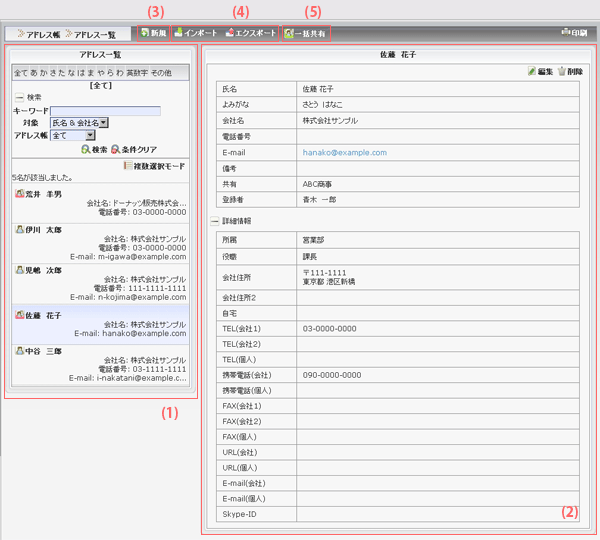Click the 〒111-1111 postal address value
600x540 pixels.
tap(324, 273)
